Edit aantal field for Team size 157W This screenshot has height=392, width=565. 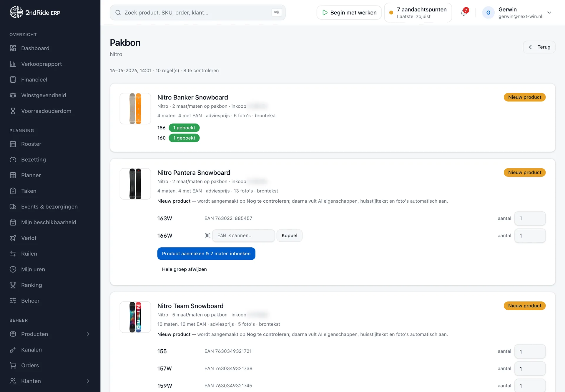(x=530, y=369)
